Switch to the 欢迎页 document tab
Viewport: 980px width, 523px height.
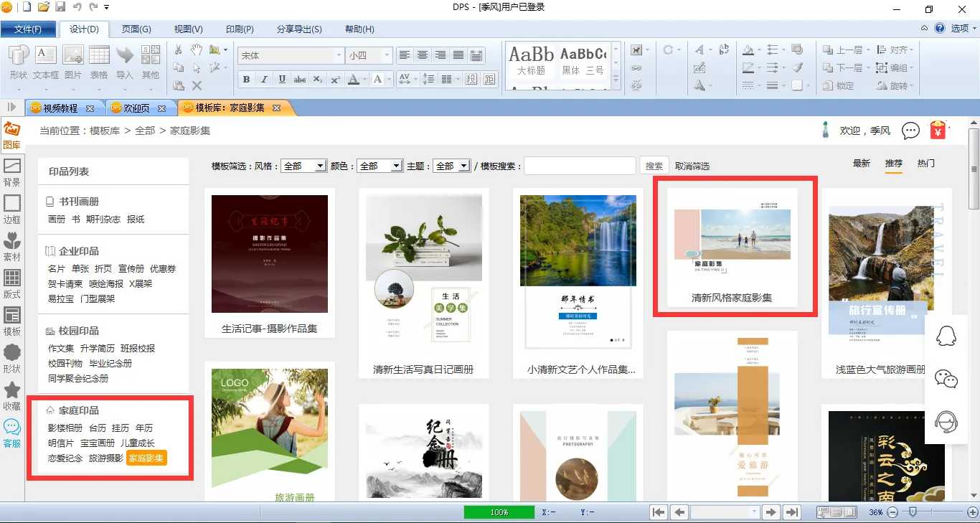(136, 108)
